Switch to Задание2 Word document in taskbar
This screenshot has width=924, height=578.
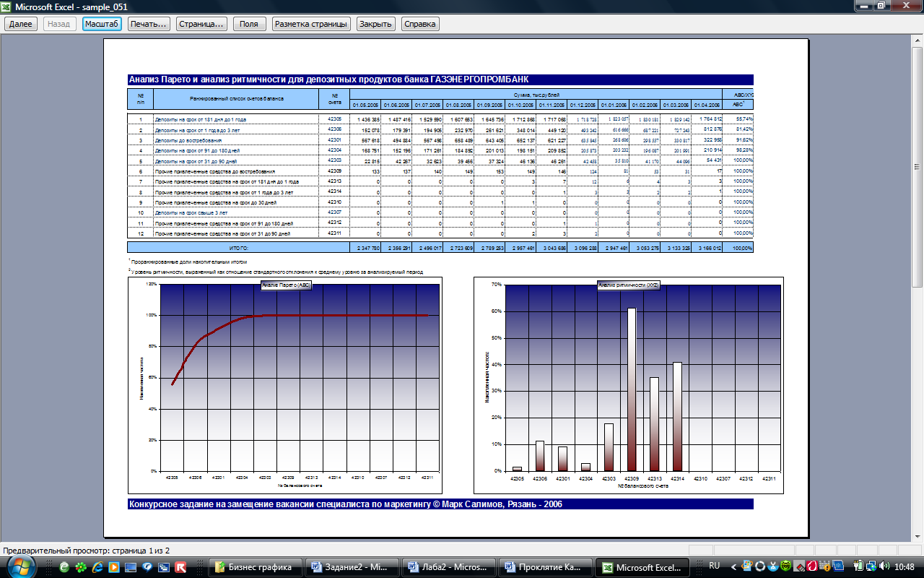point(352,567)
